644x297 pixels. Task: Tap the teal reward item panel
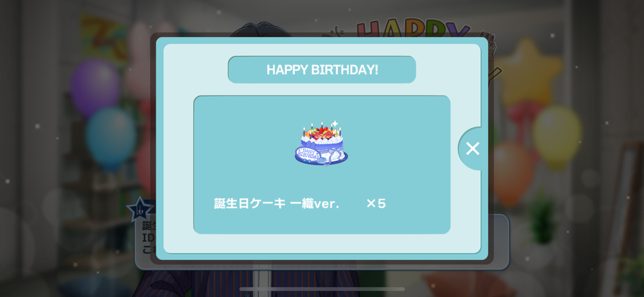coord(322,165)
